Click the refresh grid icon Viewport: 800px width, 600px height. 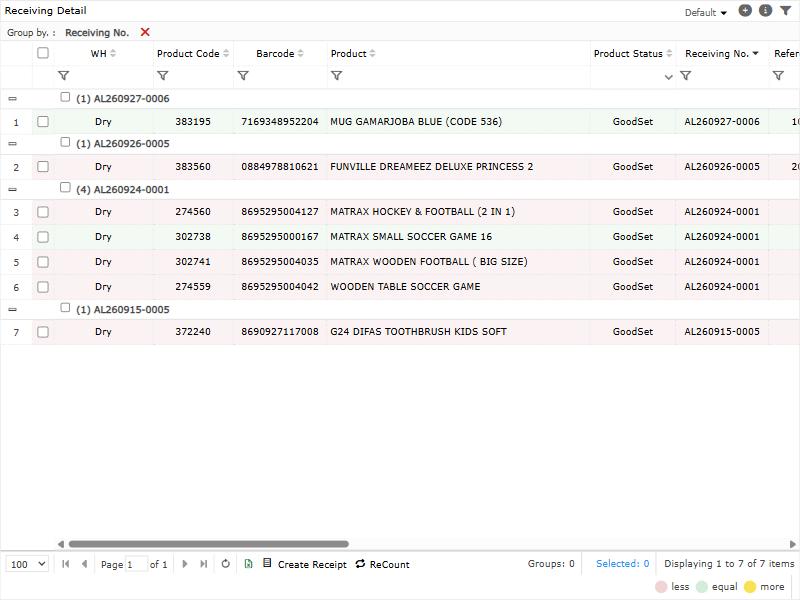226,564
